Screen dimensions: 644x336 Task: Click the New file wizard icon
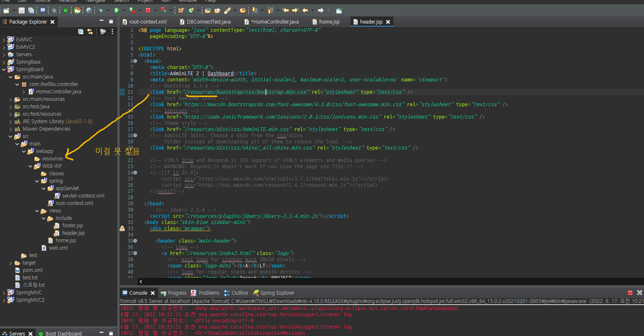tap(6, 10)
